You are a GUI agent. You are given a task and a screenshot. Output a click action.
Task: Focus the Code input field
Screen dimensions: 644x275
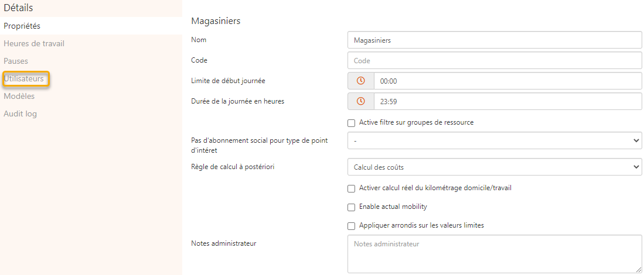tap(495, 60)
